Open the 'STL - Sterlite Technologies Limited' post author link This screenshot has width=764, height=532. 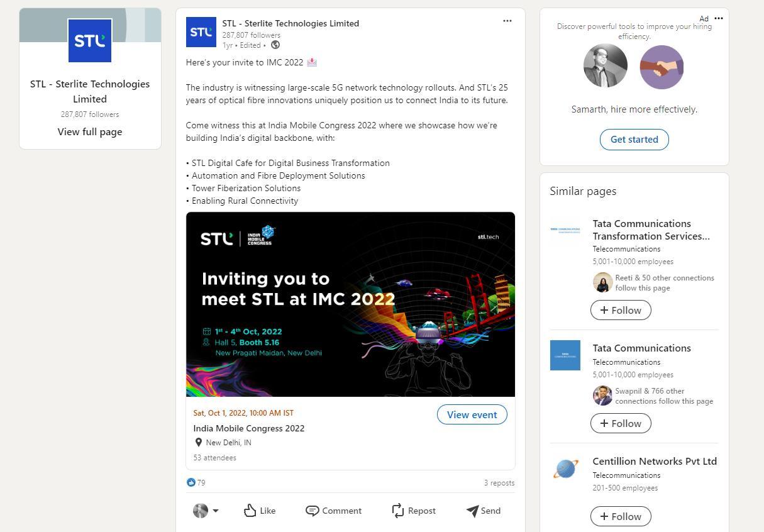coord(291,23)
